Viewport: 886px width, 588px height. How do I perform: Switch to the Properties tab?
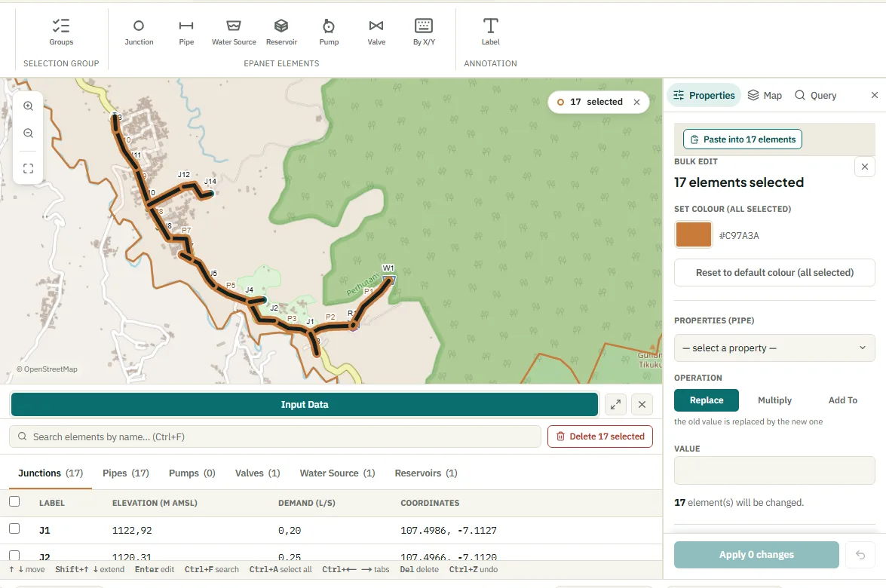click(x=704, y=96)
